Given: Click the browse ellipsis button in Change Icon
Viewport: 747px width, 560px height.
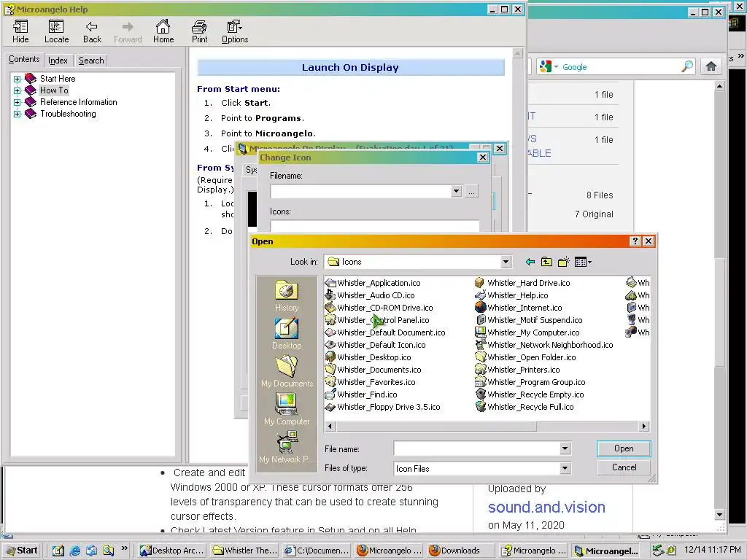Looking at the screenshot, I should pos(471,192).
